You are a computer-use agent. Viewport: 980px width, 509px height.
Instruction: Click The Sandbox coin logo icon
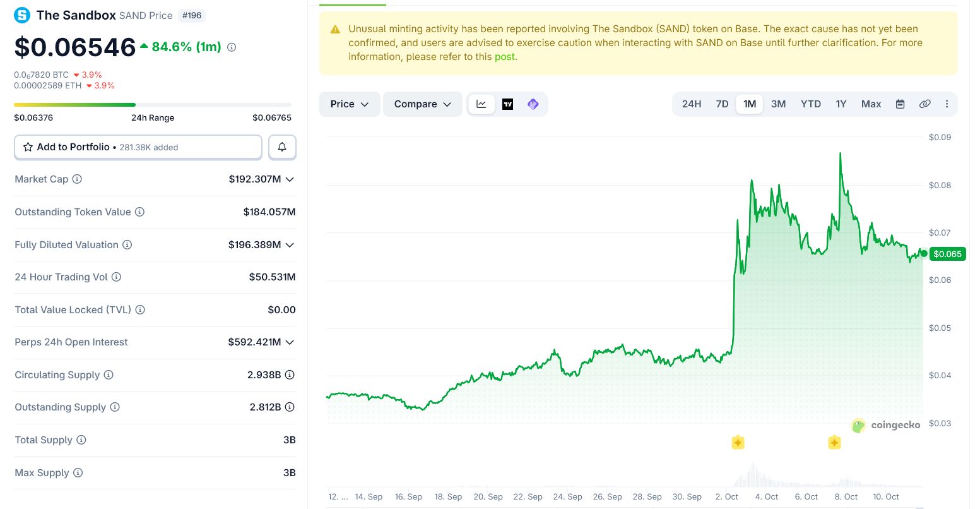point(22,15)
